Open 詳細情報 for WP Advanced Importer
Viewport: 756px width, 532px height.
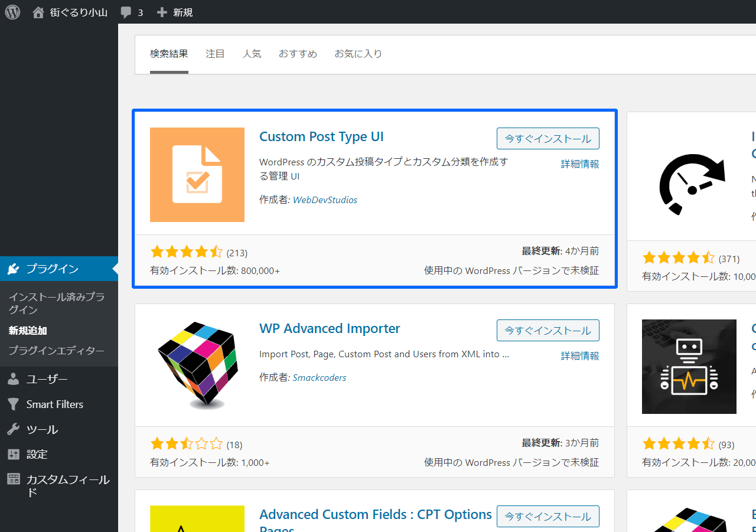580,356
